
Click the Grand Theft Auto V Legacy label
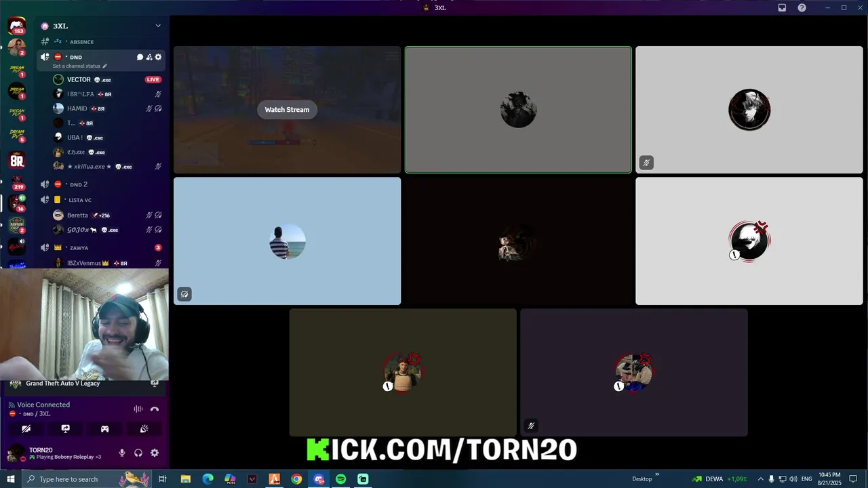pyautogui.click(x=63, y=384)
